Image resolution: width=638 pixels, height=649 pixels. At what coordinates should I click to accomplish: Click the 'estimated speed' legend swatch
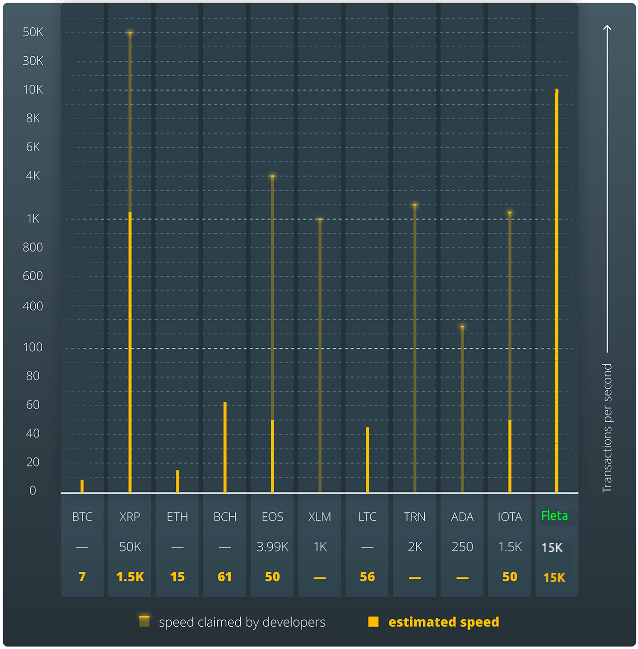pos(373,622)
